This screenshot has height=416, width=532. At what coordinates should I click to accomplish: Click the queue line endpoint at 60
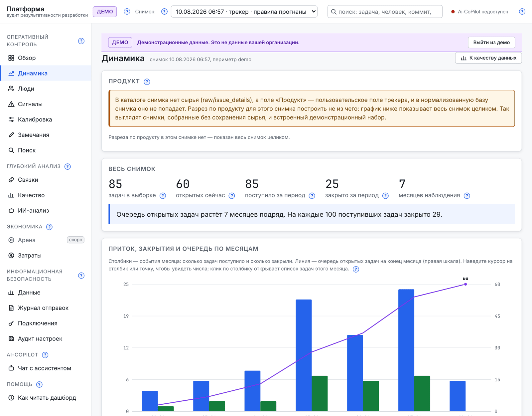tap(465, 284)
